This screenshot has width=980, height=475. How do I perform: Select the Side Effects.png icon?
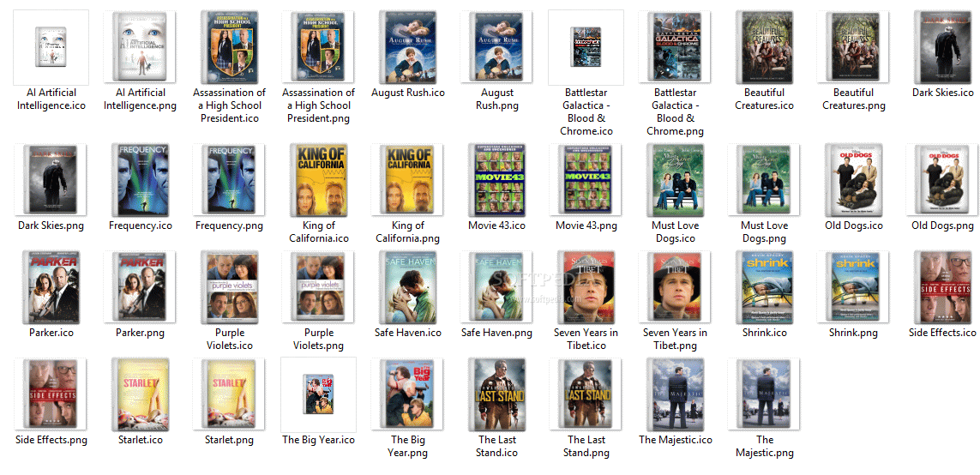51,394
